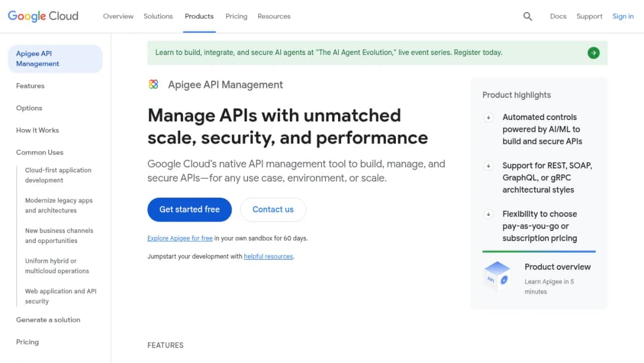The height and width of the screenshot is (363, 644).
Task: Click the Apigee API Management page title
Action: (x=225, y=85)
